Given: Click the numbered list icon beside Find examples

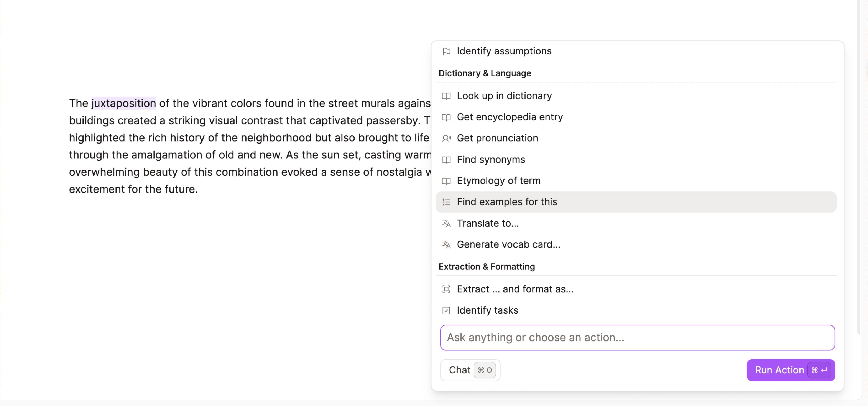Looking at the screenshot, I should pyautogui.click(x=446, y=202).
